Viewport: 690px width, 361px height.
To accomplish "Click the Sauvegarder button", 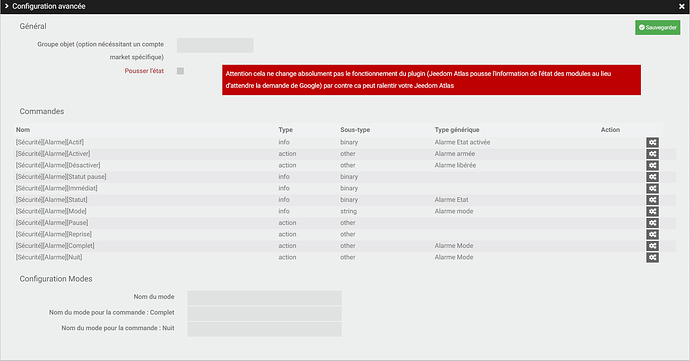I will pos(657,27).
